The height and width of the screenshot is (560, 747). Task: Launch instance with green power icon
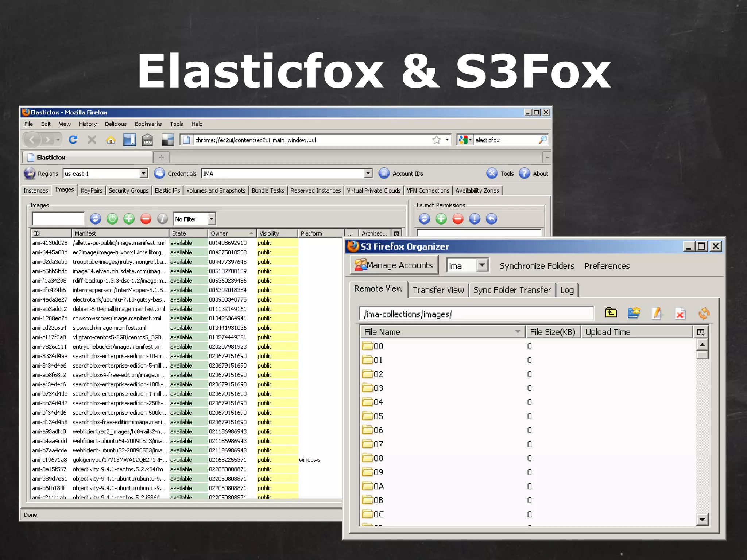112,219
